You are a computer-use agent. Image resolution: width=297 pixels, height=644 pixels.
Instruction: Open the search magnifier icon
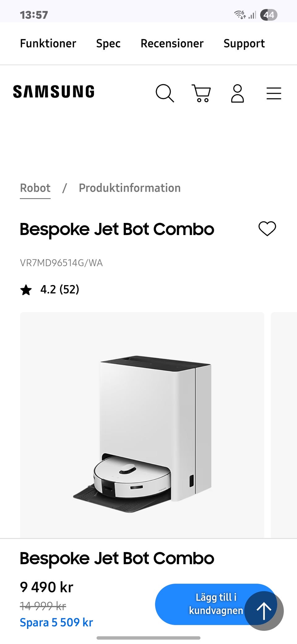(x=165, y=93)
